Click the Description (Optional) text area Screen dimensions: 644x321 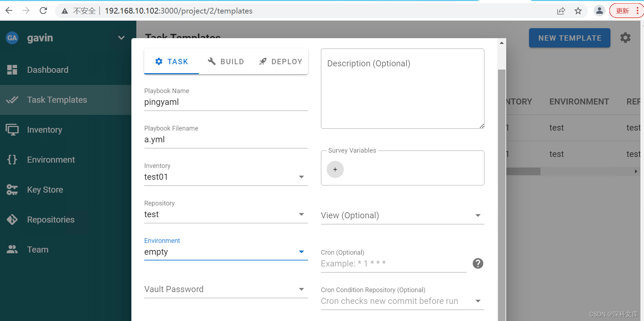403,88
